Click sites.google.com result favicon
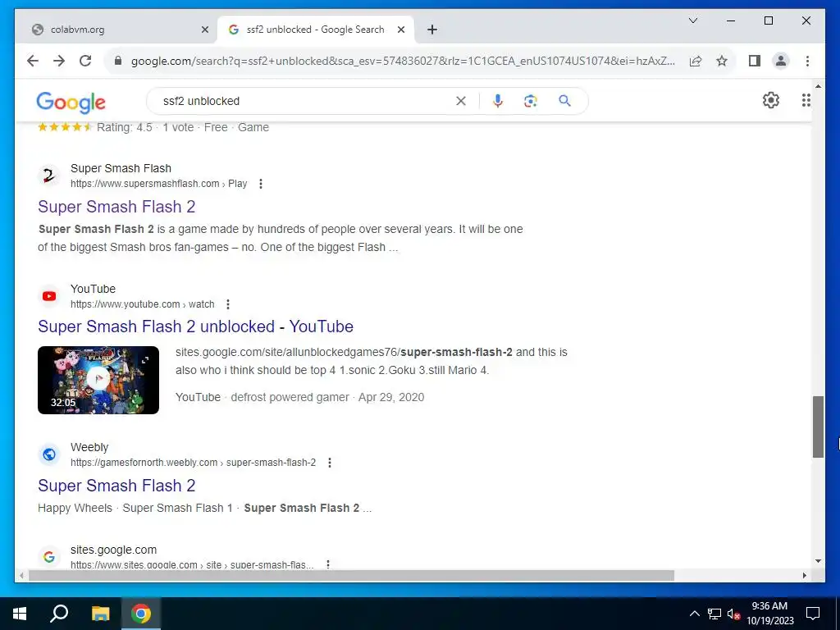The height and width of the screenshot is (630, 840). (48, 557)
